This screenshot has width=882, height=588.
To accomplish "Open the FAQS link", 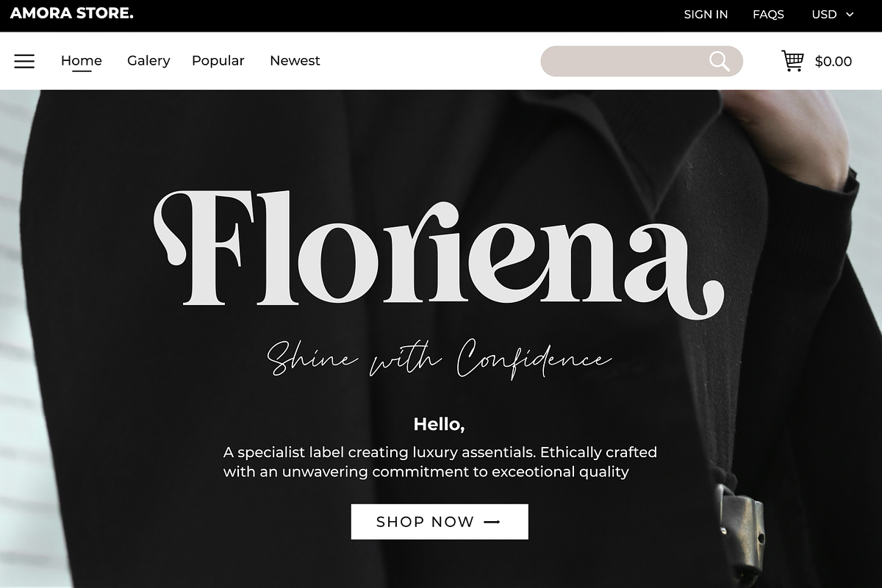I will coord(768,15).
